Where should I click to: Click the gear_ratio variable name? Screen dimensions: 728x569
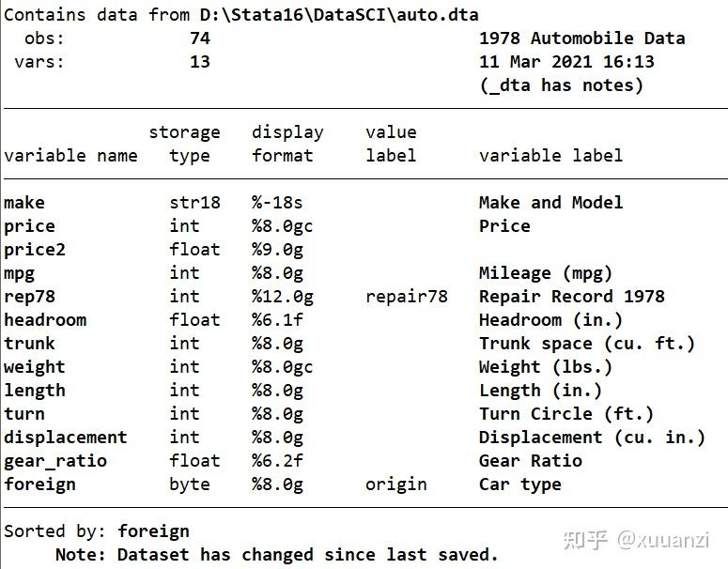coord(55,461)
